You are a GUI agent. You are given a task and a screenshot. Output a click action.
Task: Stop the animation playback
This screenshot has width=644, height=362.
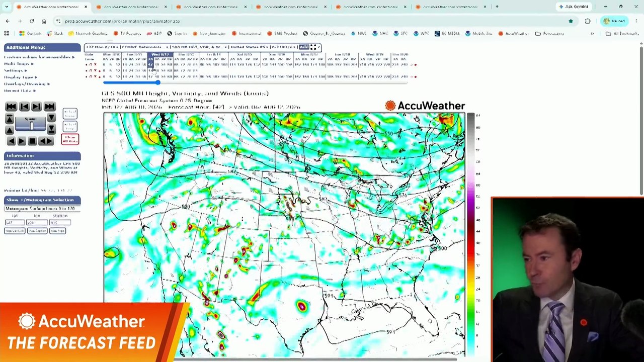coord(32,141)
